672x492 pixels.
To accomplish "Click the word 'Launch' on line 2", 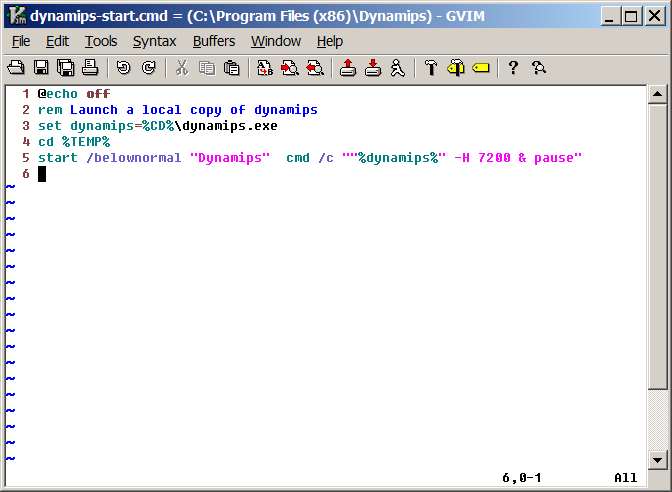I will click(94, 110).
